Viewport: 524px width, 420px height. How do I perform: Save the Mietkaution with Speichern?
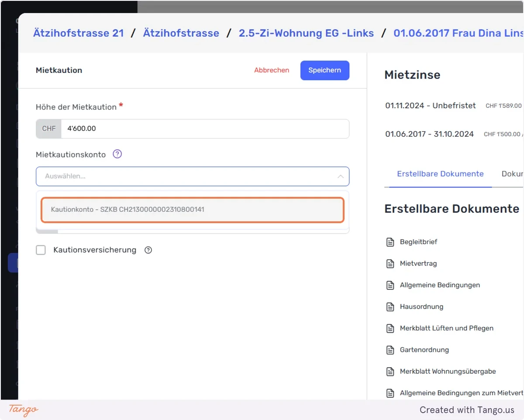pos(325,70)
